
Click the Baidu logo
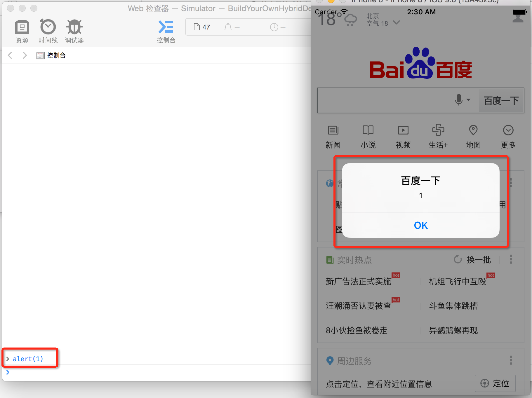420,63
